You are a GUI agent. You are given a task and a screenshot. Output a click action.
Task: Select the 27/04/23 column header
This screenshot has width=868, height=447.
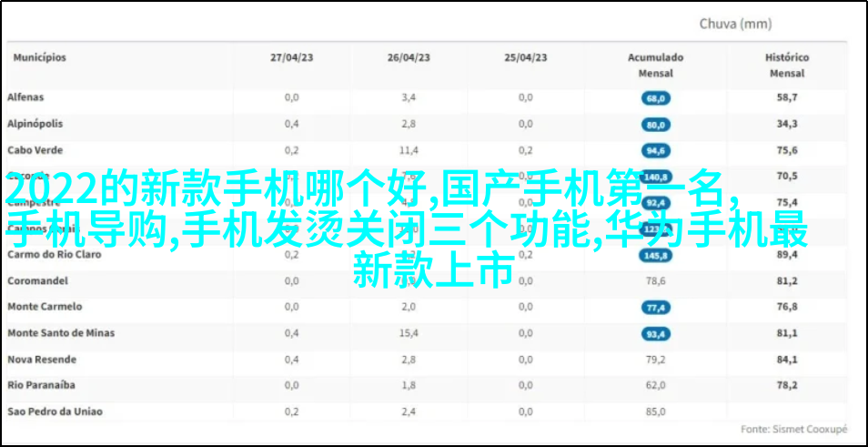click(x=291, y=57)
